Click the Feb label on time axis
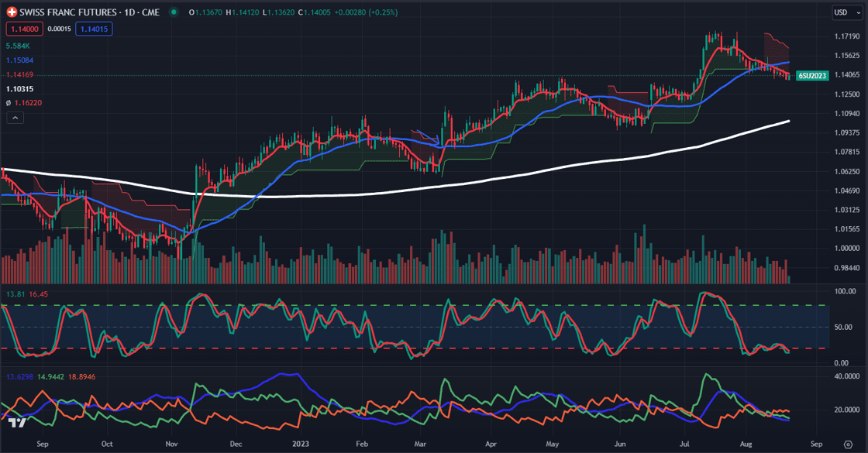The width and height of the screenshot is (868, 453). (x=361, y=444)
